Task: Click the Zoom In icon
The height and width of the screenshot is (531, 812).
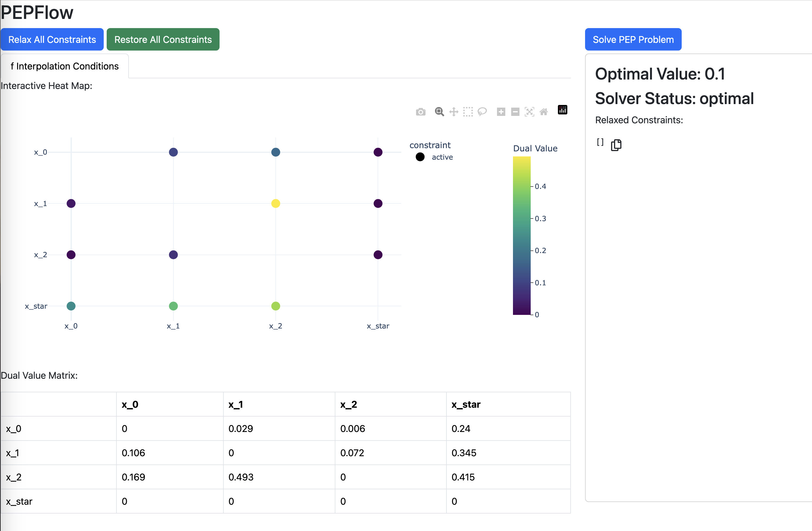Action: [x=501, y=112]
